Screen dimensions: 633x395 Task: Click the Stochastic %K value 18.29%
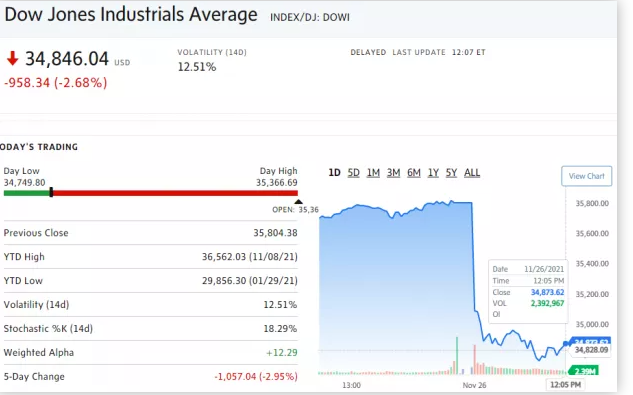pos(280,329)
